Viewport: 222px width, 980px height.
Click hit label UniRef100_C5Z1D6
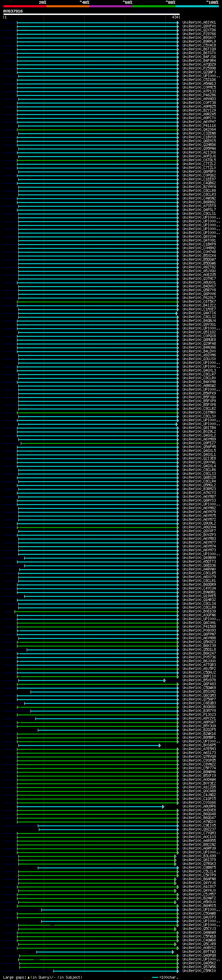coord(199,80)
